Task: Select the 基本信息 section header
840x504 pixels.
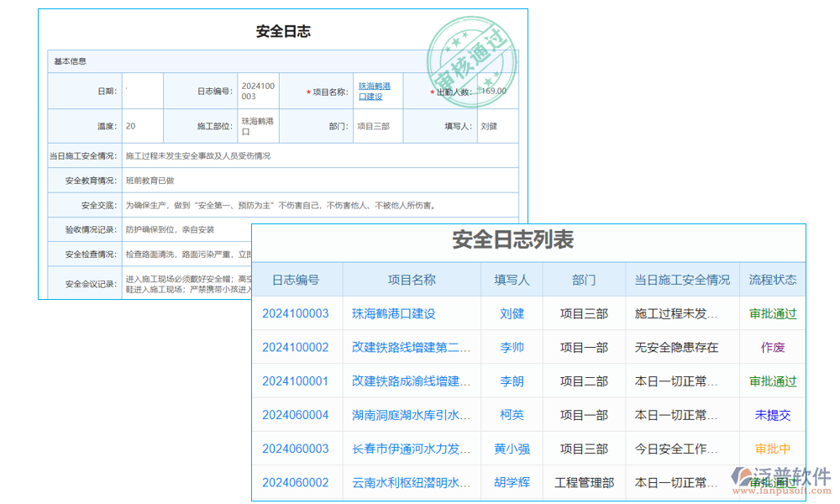Action: [x=70, y=60]
